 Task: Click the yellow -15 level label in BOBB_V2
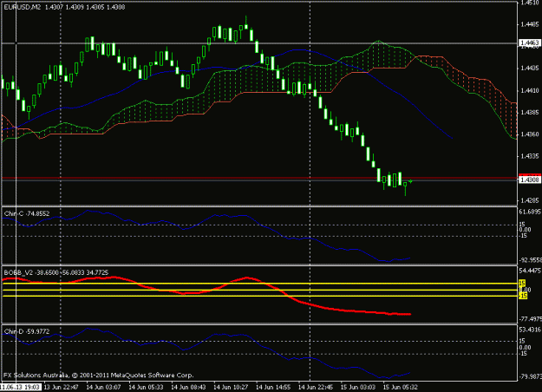pyautogui.click(x=523, y=296)
